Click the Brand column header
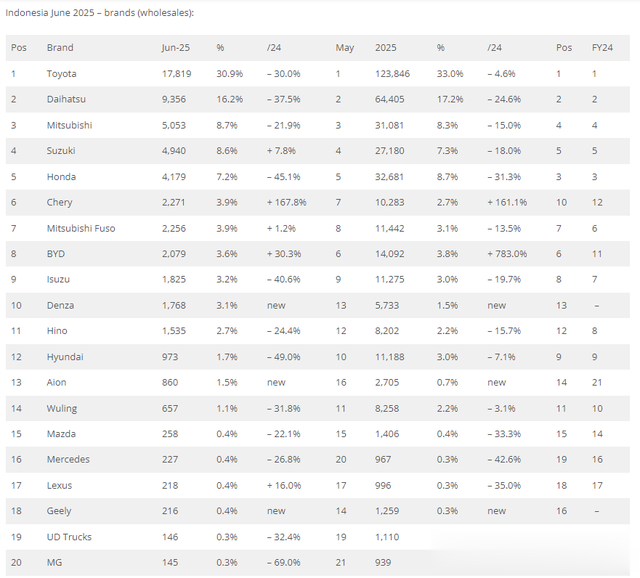This screenshot has width=640, height=578. 60,48
